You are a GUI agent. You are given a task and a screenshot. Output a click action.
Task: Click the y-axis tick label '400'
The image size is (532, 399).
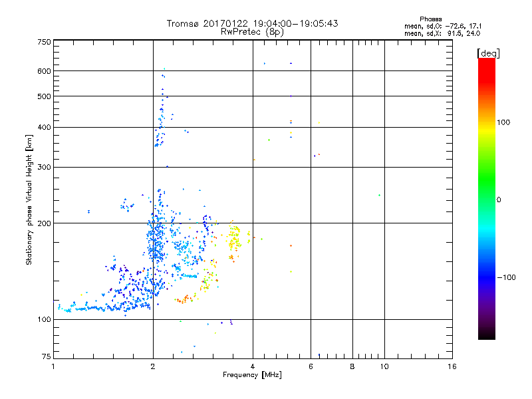click(44, 128)
